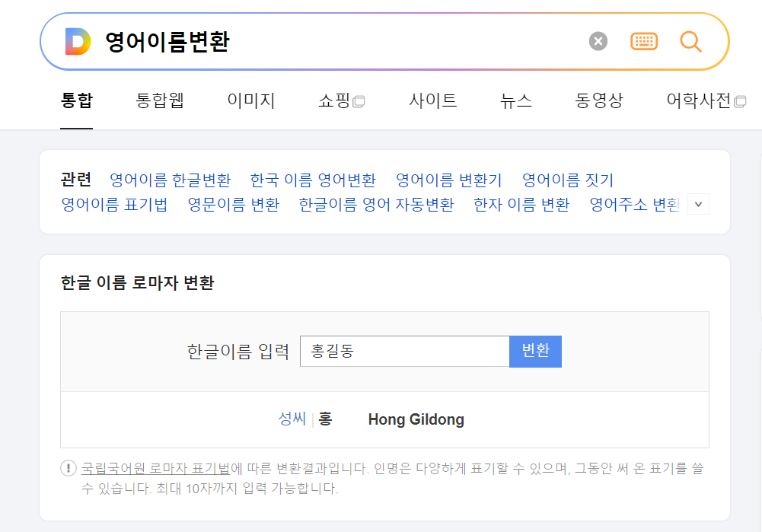Image resolution: width=762 pixels, height=532 pixels.
Task: Open the 한국 이름 영어변환 related search
Action: coord(312,180)
